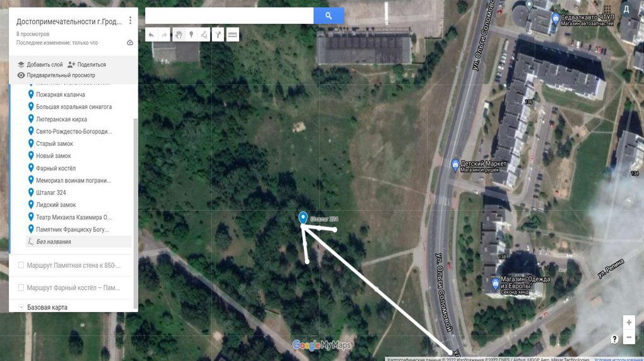Select the add marker tool
This screenshot has height=361, width=644.
tap(191, 35)
